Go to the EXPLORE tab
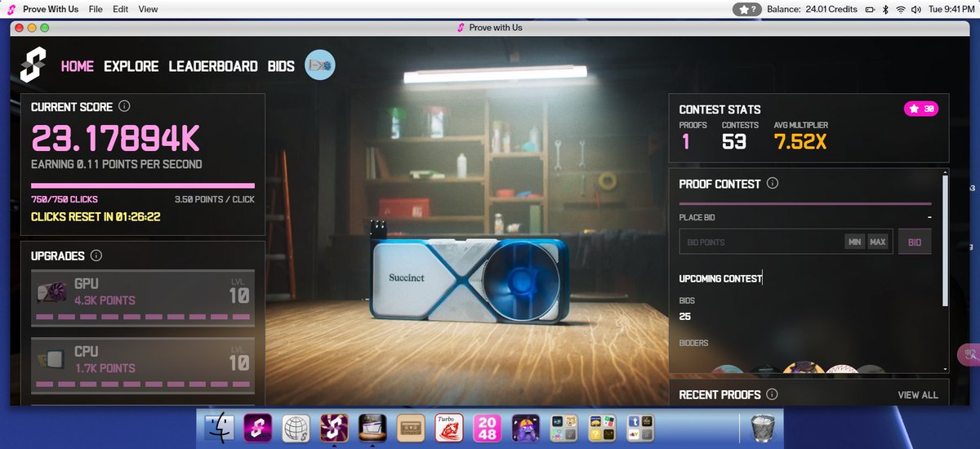Screen dimensions: 980x449 point(131,66)
